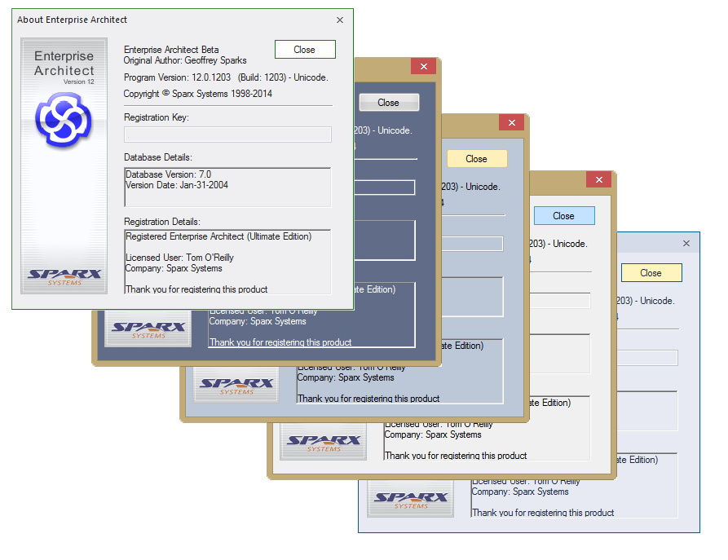The width and height of the screenshot is (728, 560).
Task: Click the Registration Details box in front dialog
Action: [227, 262]
